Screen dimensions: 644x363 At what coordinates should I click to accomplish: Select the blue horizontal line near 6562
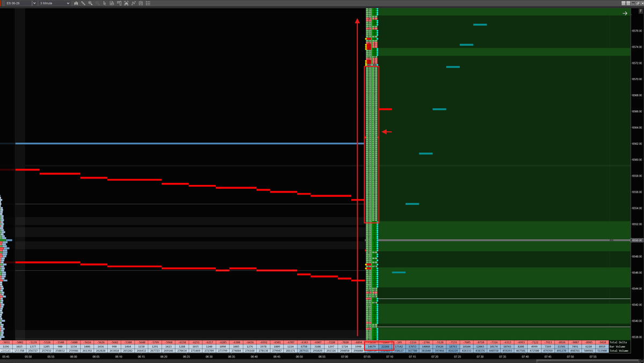pos(190,144)
